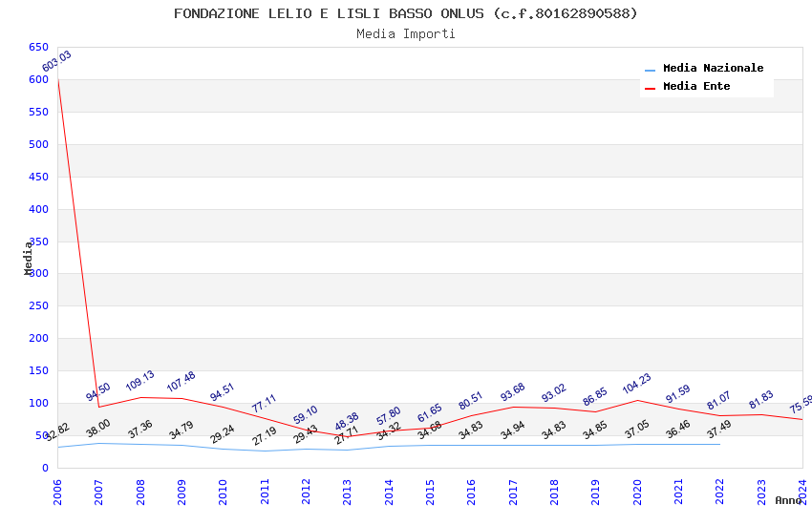Click the Anno axis title

[788, 501]
